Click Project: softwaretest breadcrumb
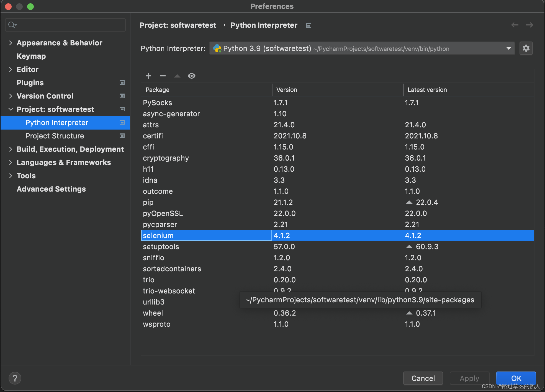 (178, 25)
